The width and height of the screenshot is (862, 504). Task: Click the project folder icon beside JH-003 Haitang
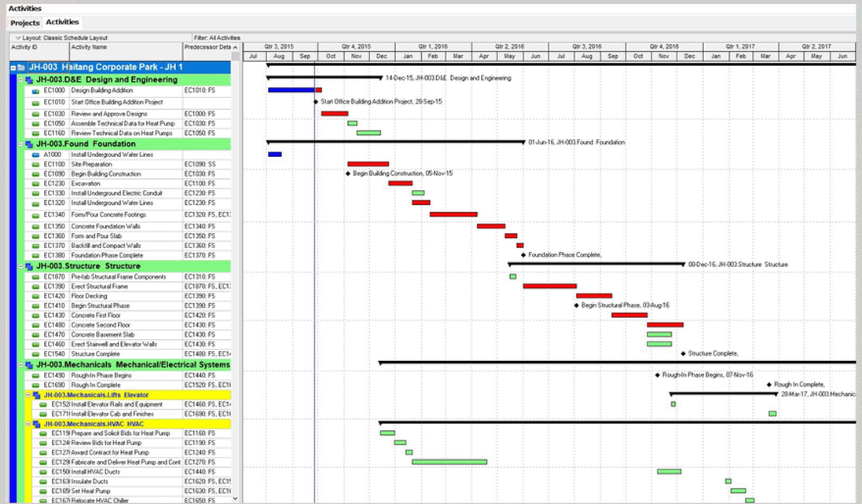pos(21,68)
